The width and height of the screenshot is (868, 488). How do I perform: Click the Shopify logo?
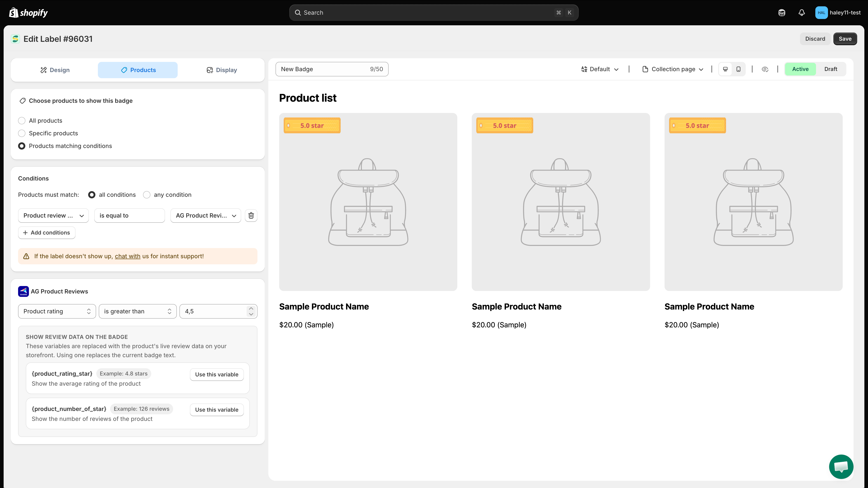[x=28, y=12]
